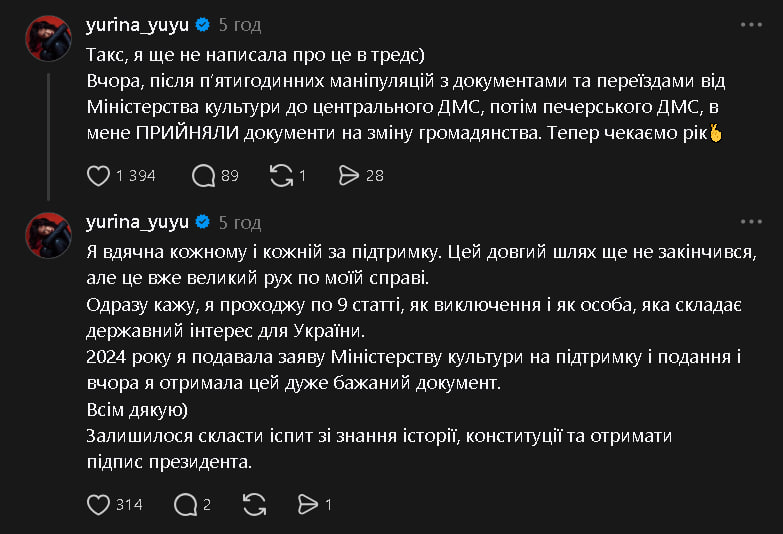Image resolution: width=783 pixels, height=534 pixels.
Task: Open the profile avatar on second post
Action: click(49, 235)
